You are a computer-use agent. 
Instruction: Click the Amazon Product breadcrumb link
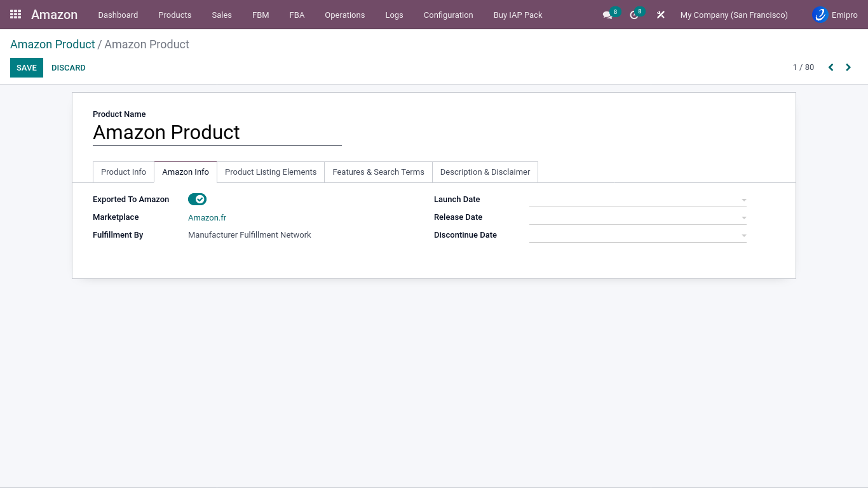click(x=52, y=44)
